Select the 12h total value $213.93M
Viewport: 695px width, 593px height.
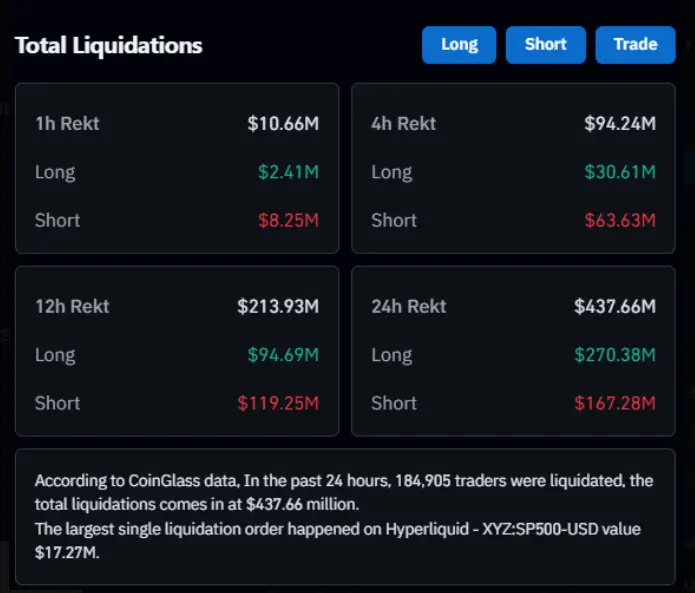coord(278,307)
